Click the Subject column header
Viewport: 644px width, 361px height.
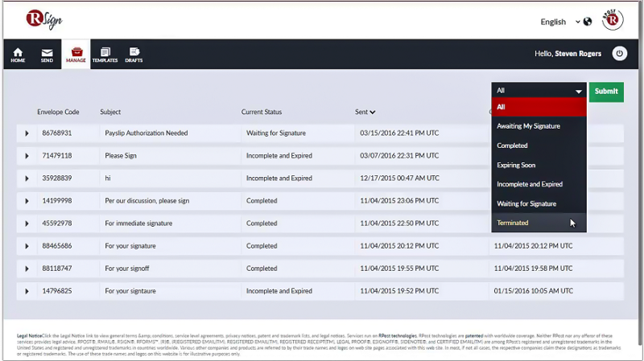click(x=110, y=112)
